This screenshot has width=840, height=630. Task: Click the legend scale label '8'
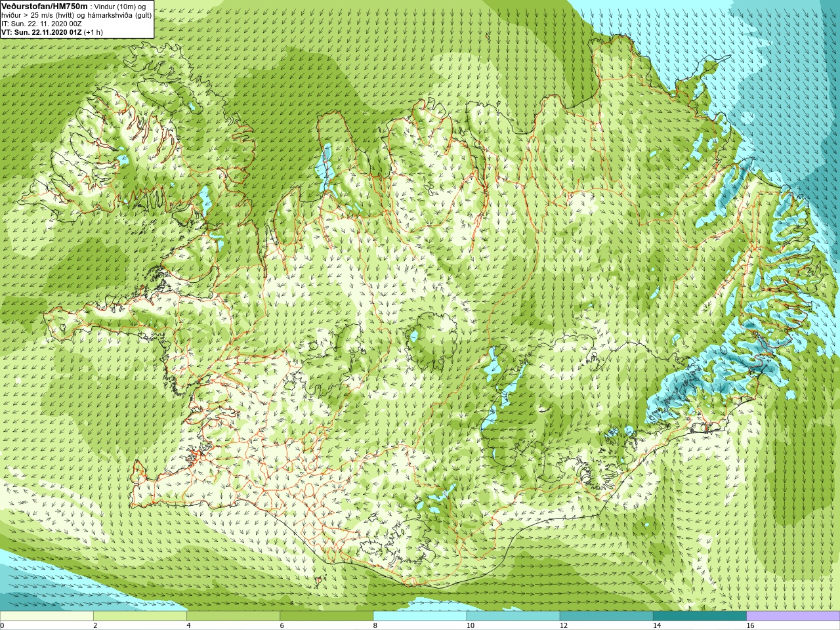(375, 625)
